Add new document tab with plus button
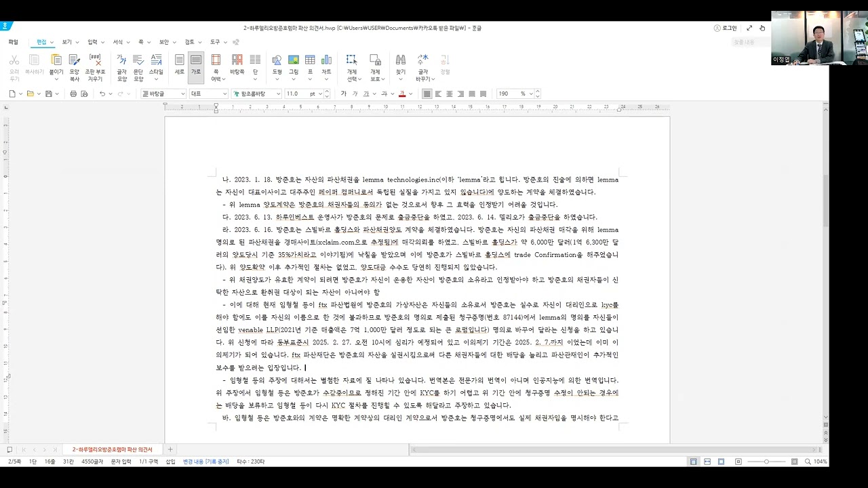 (x=170, y=449)
